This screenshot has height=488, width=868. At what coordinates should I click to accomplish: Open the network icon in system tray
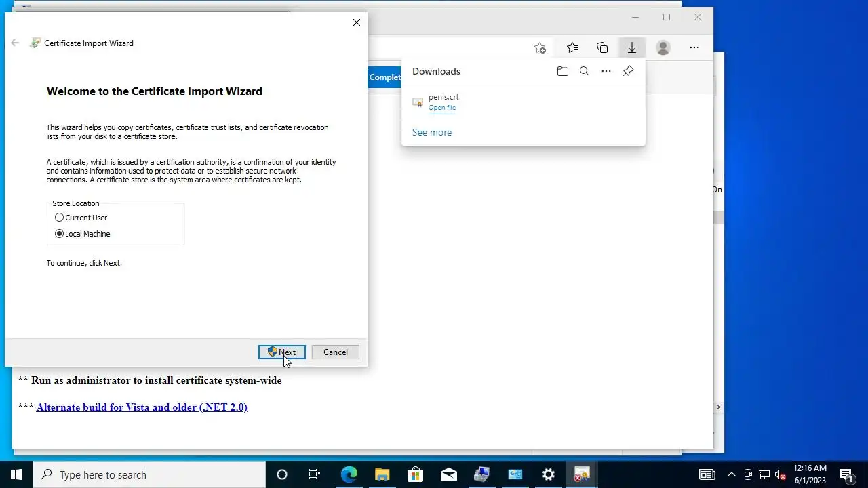point(764,474)
